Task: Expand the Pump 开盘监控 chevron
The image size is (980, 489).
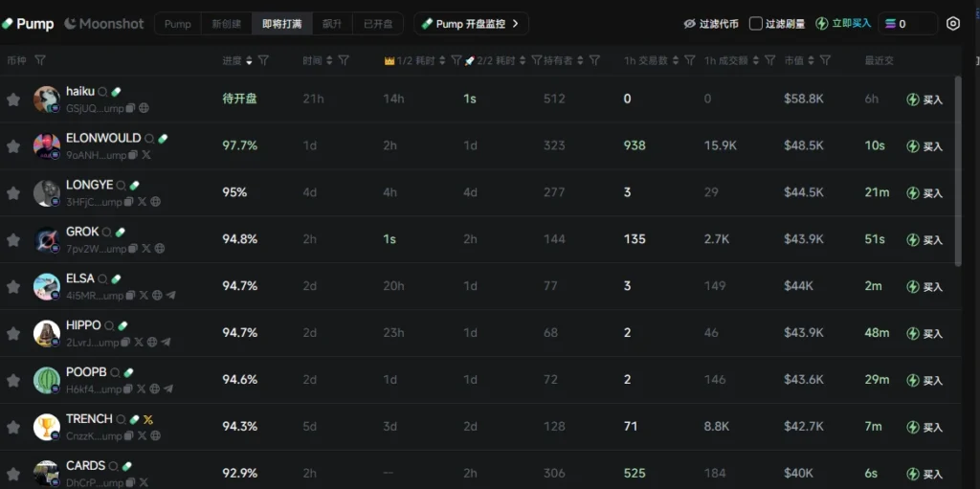Action: pyautogui.click(x=516, y=24)
